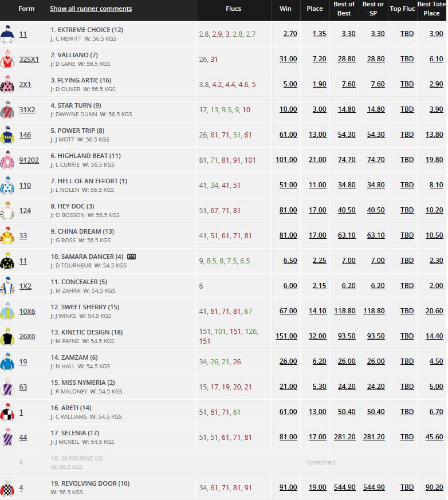Open form 91202 for Highland Beat
This screenshot has width=448, height=500.
tap(29, 160)
